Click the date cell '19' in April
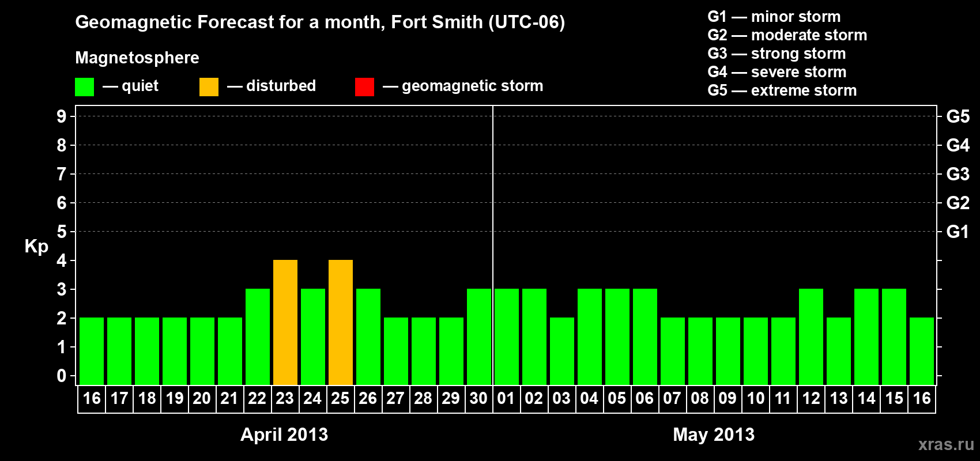 pos(175,399)
